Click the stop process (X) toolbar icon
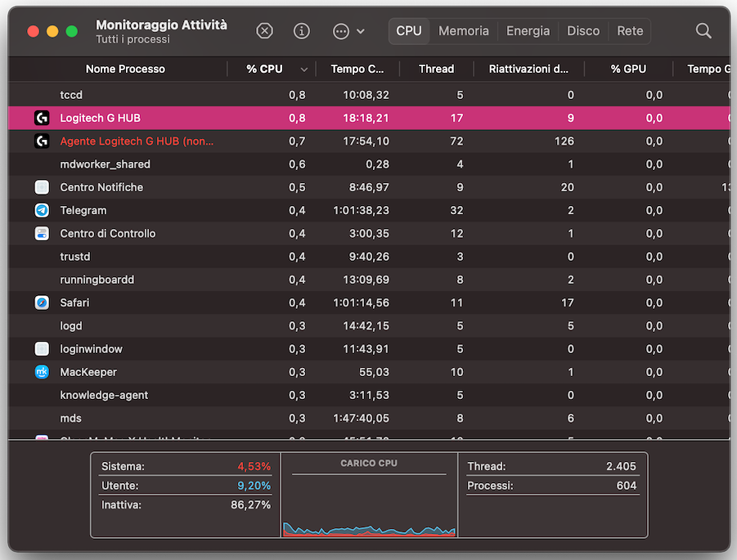737x560 pixels. point(264,31)
